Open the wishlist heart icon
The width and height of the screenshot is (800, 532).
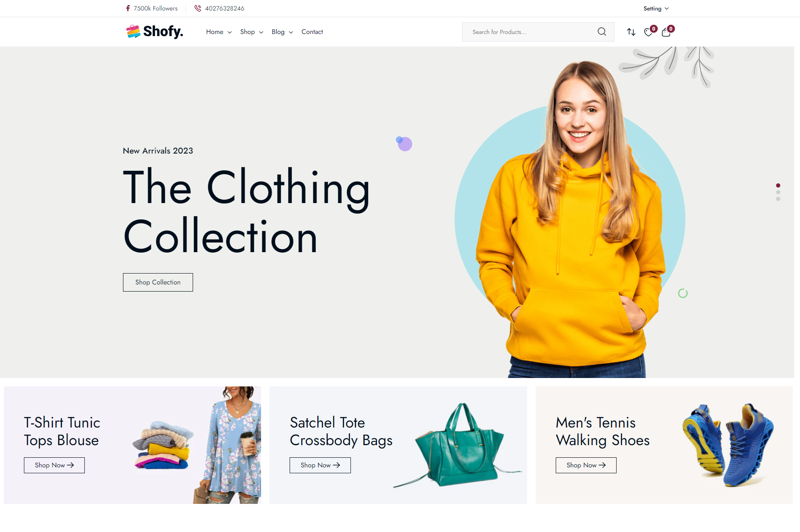pos(648,32)
